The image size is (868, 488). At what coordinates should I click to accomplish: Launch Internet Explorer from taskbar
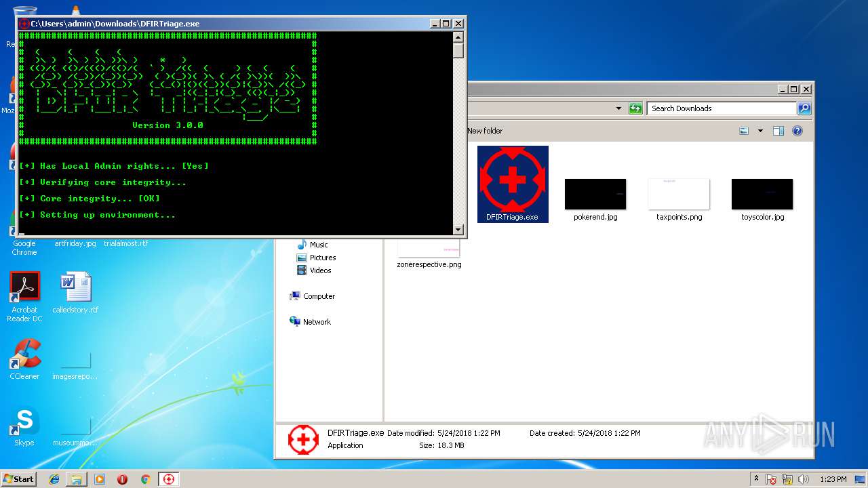[54, 479]
